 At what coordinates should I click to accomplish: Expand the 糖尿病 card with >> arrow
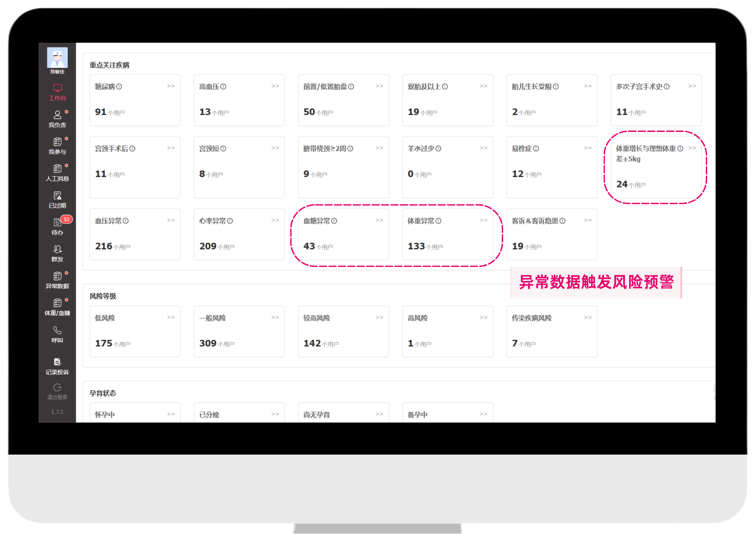(171, 86)
